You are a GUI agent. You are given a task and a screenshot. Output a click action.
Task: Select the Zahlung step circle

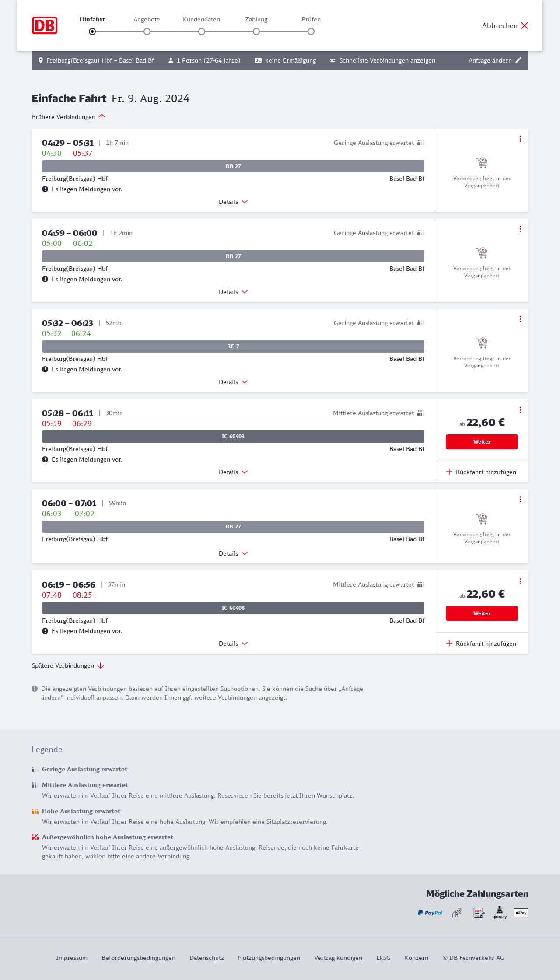256,31
